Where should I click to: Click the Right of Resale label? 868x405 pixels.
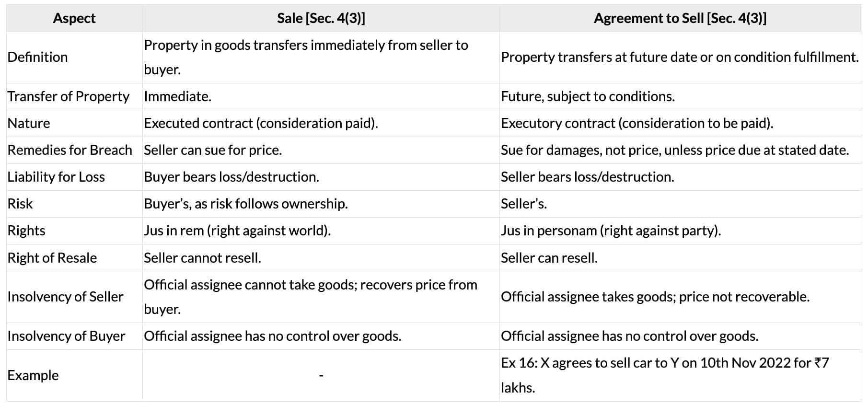(52, 258)
